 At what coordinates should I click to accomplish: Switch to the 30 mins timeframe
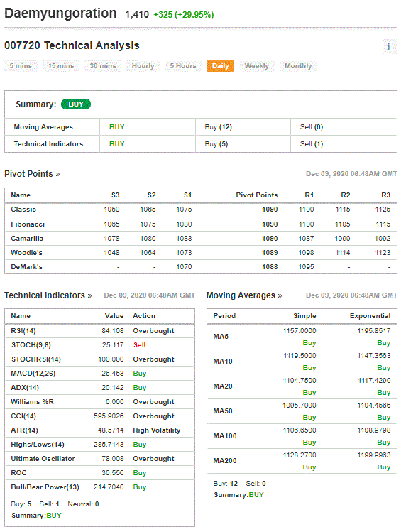103,66
